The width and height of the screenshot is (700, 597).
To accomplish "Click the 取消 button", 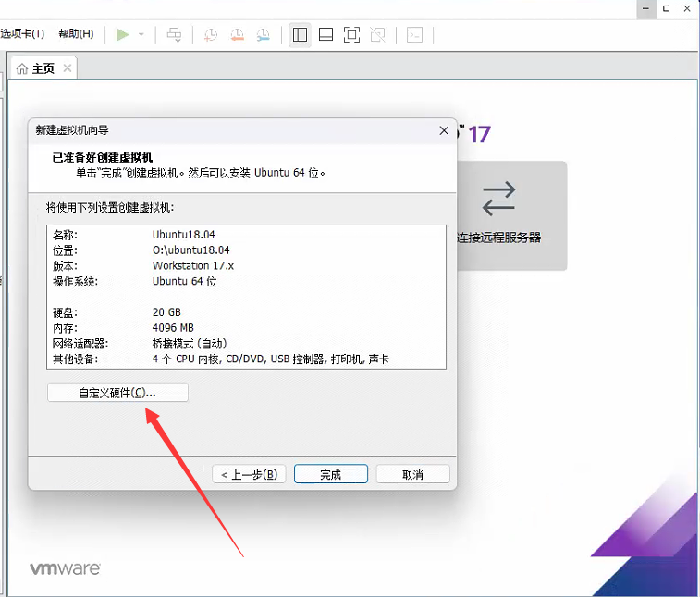I will point(412,474).
